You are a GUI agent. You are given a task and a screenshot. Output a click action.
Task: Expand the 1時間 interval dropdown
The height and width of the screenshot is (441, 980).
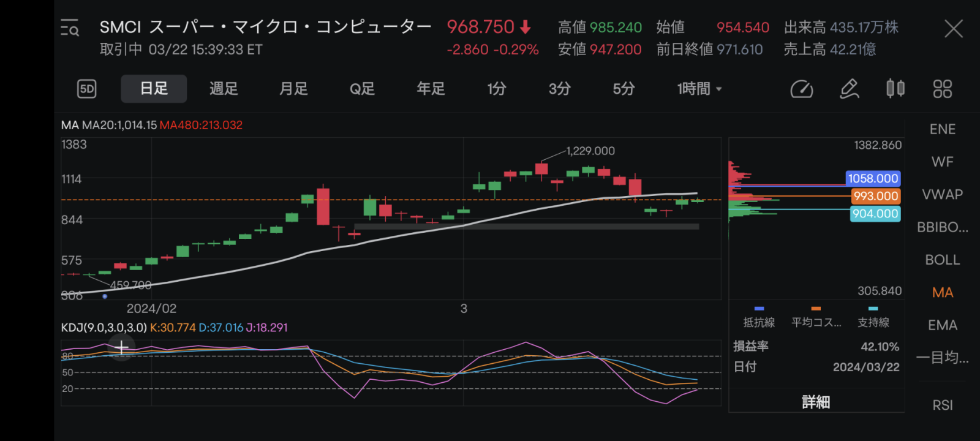[x=699, y=89]
